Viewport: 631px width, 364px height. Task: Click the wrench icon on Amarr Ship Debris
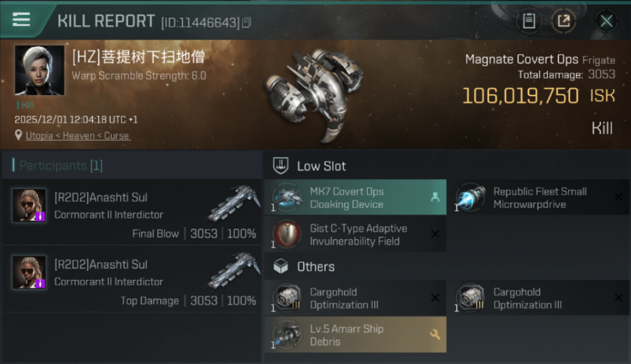434,334
